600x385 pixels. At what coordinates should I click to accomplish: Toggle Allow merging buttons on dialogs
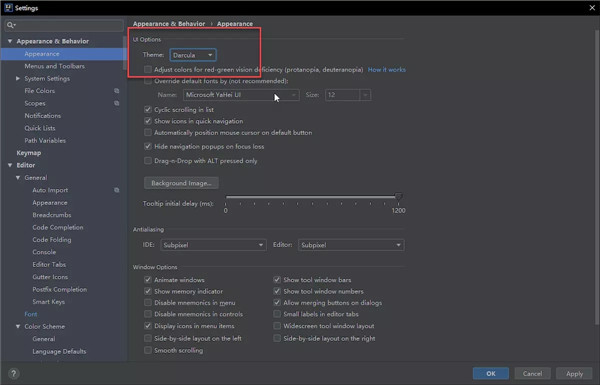277,303
